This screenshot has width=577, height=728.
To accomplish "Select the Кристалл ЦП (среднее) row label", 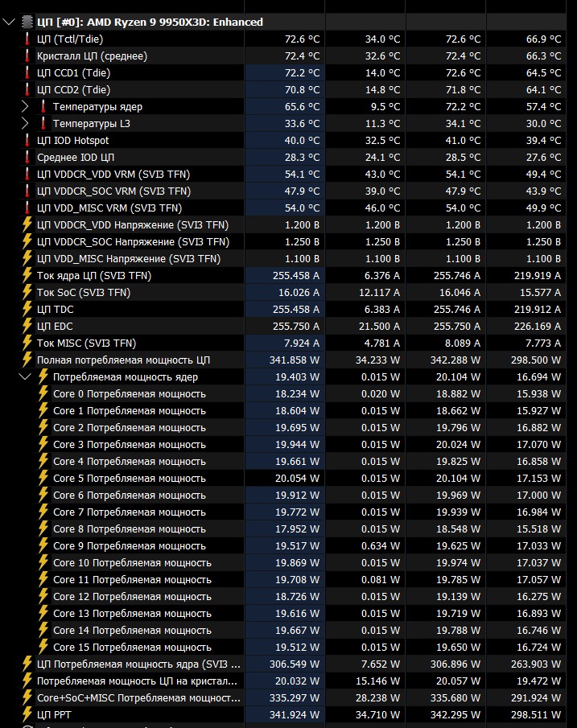I will (92, 56).
